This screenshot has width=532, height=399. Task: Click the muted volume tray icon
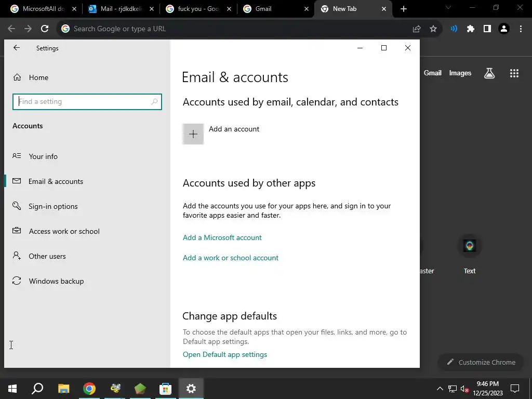(464, 389)
